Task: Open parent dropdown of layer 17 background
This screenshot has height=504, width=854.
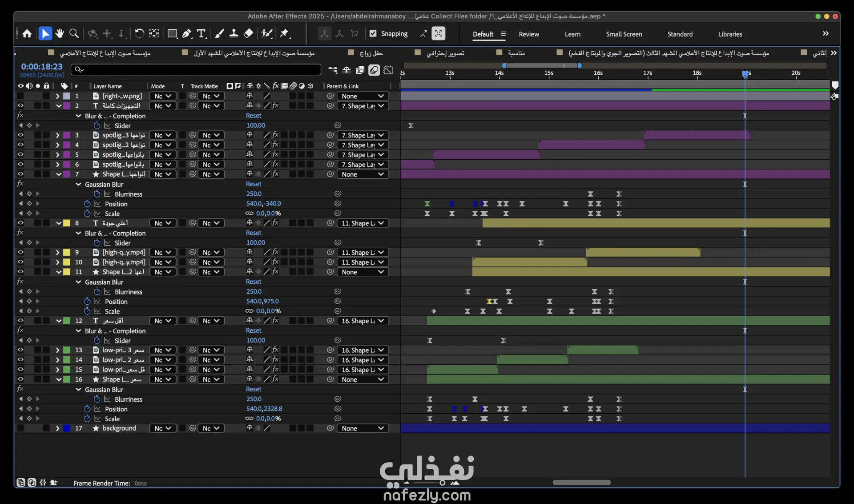Action: (x=363, y=428)
